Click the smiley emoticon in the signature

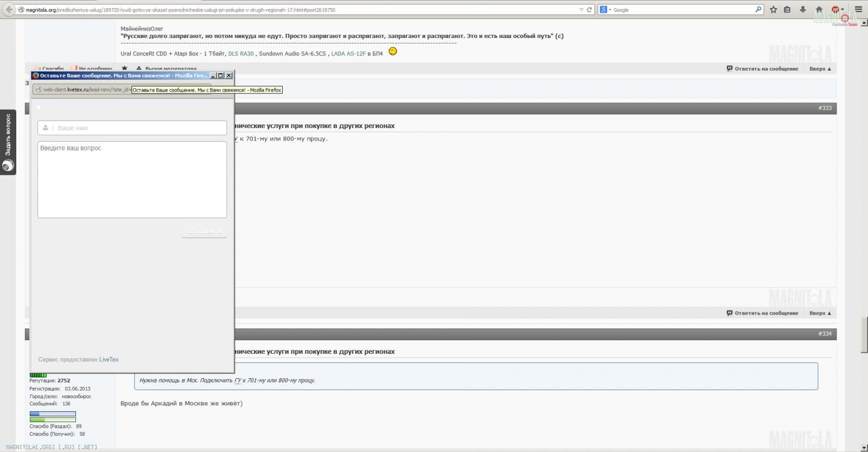pyautogui.click(x=393, y=52)
